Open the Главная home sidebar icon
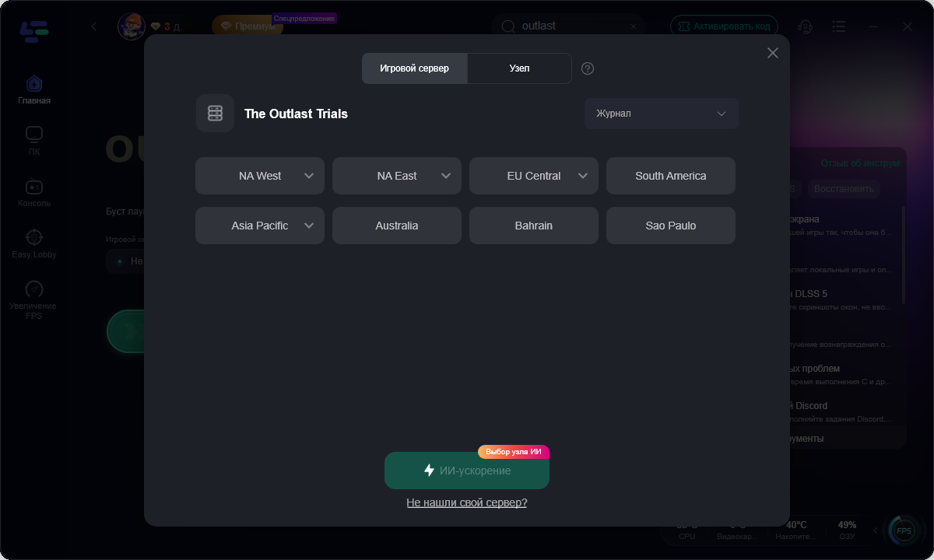The width and height of the screenshot is (934, 560). [x=34, y=89]
